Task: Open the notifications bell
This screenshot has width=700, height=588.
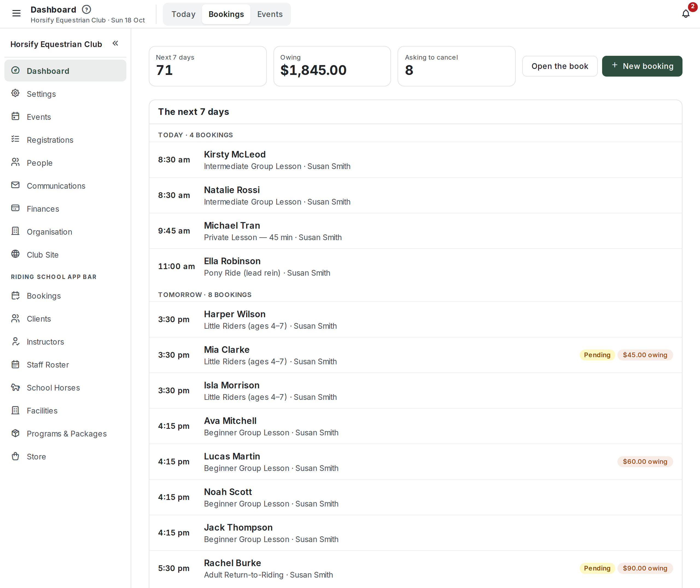Action: click(686, 14)
